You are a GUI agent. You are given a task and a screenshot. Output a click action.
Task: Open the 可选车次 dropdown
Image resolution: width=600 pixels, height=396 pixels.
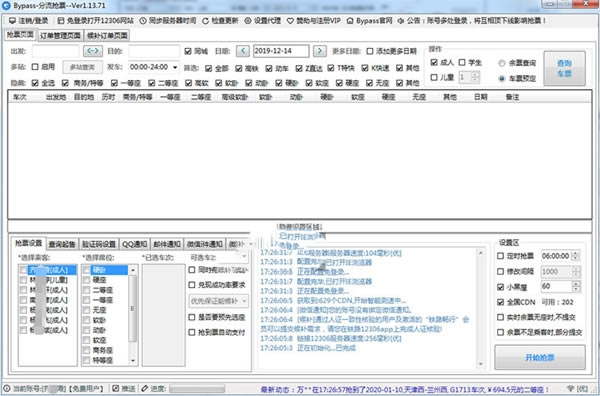[x=244, y=257]
